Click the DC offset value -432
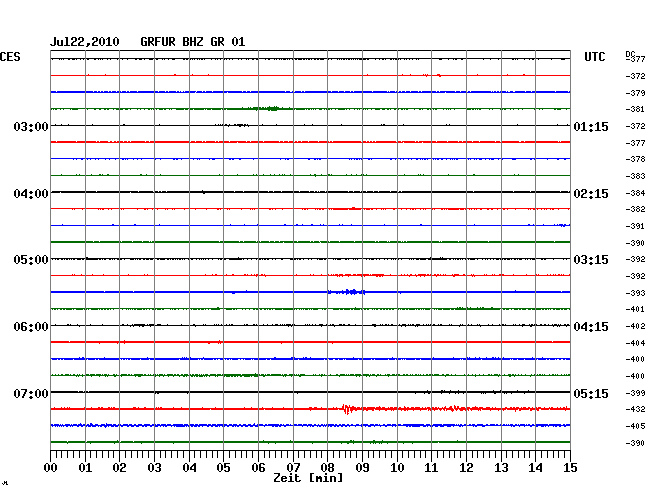This screenshot has height=494, width=650. [x=635, y=409]
